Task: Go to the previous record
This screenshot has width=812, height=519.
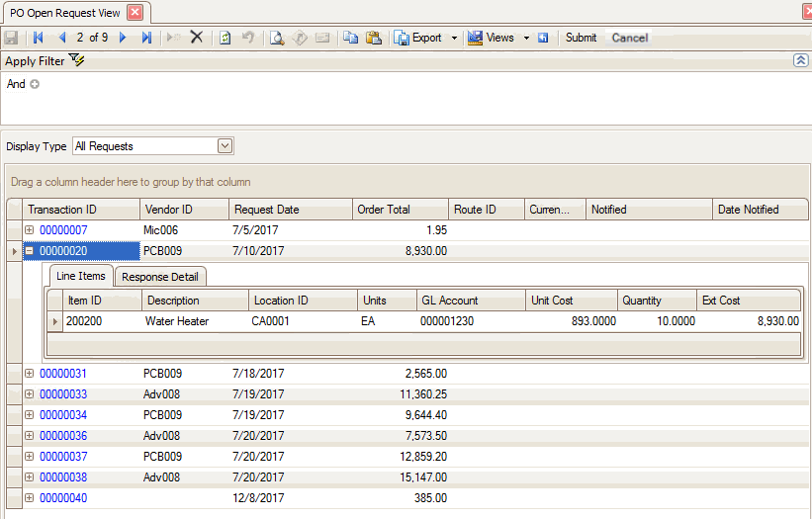Action: pyautogui.click(x=62, y=38)
